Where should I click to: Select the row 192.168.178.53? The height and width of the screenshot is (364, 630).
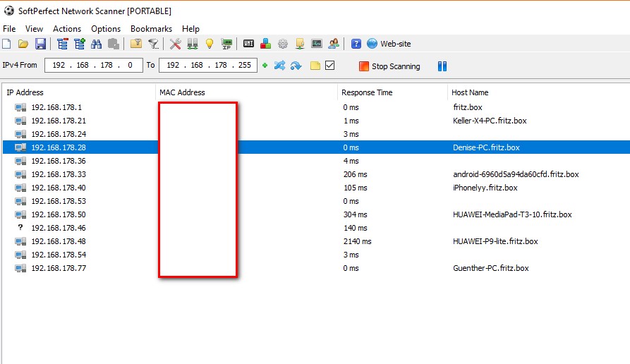(316, 201)
